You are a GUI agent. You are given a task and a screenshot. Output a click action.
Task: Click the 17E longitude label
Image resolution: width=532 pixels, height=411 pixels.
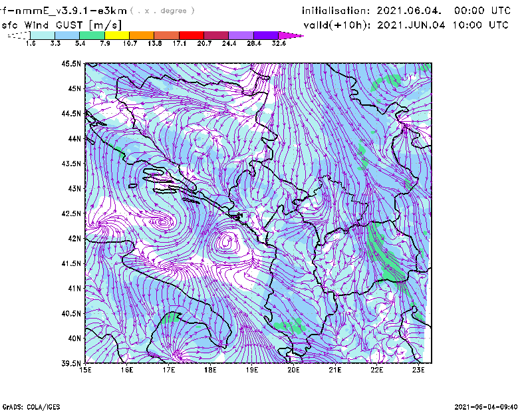[x=169, y=370]
